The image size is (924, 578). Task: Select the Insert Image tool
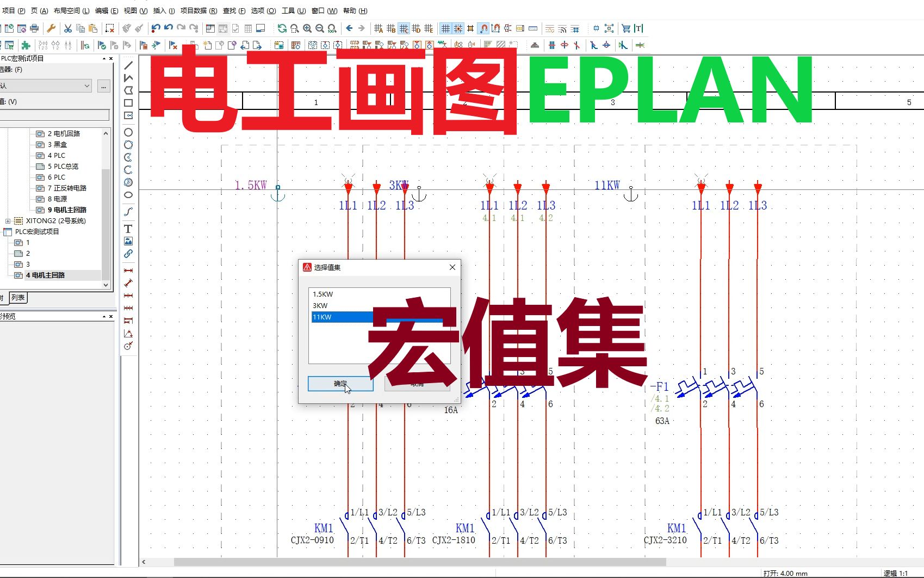pos(128,241)
